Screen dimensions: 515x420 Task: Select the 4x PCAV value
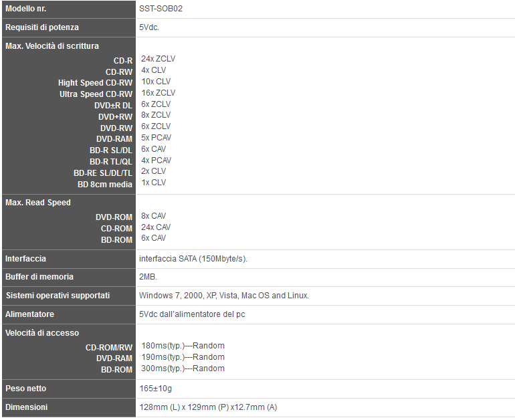(x=157, y=161)
